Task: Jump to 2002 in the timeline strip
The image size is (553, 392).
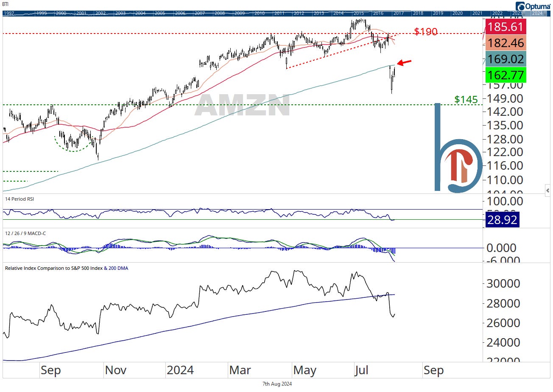Action: tap(101, 13)
